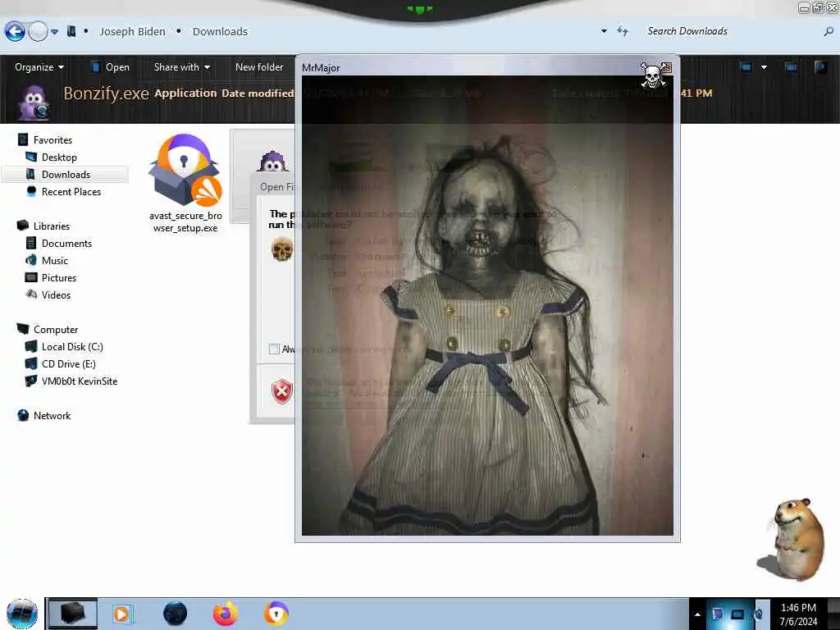Expand the address bar history dropdown
The width and height of the screenshot is (840, 630).
click(605, 31)
